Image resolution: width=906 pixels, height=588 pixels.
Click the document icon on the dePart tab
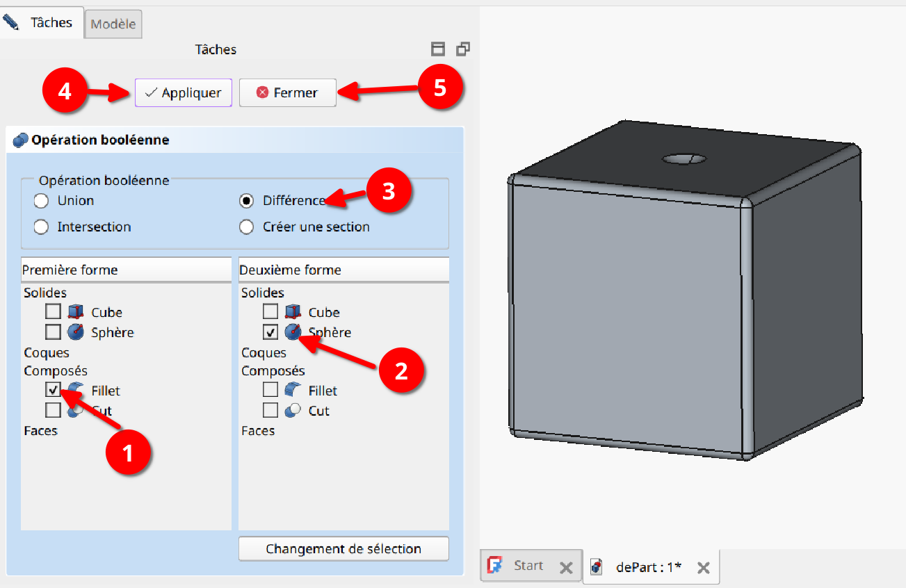tap(596, 566)
